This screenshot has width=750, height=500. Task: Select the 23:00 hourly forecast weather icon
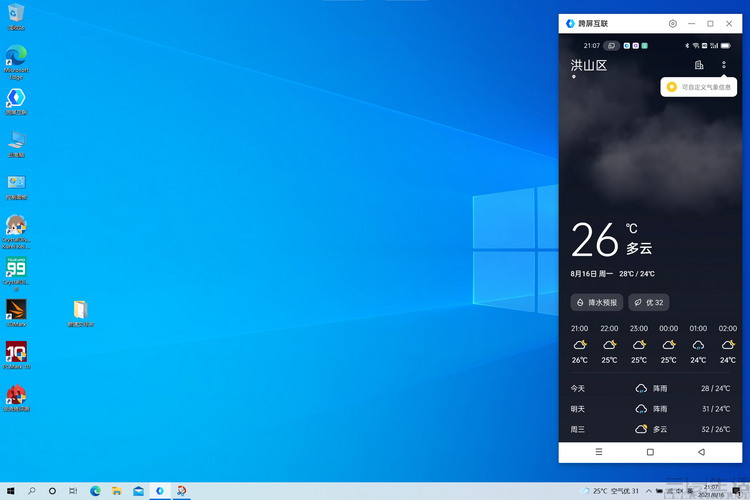click(639, 344)
